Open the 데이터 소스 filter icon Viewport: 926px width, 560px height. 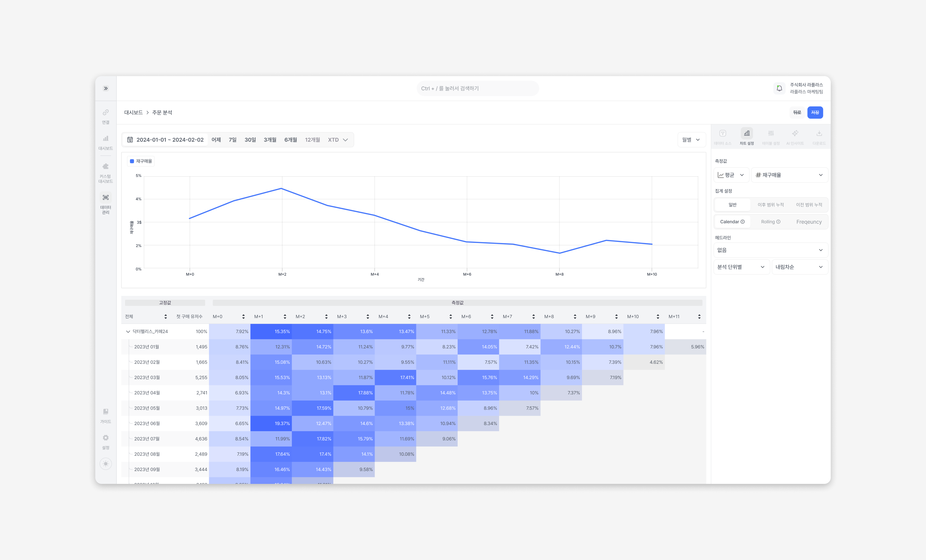[x=722, y=134]
